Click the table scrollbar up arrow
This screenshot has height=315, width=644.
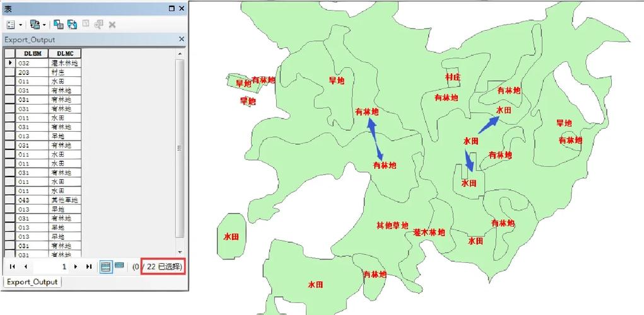[180, 54]
